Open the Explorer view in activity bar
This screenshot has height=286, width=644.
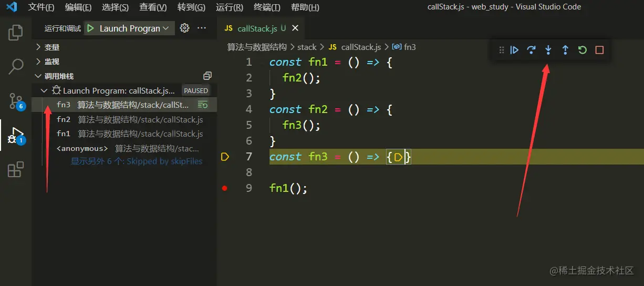click(16, 33)
